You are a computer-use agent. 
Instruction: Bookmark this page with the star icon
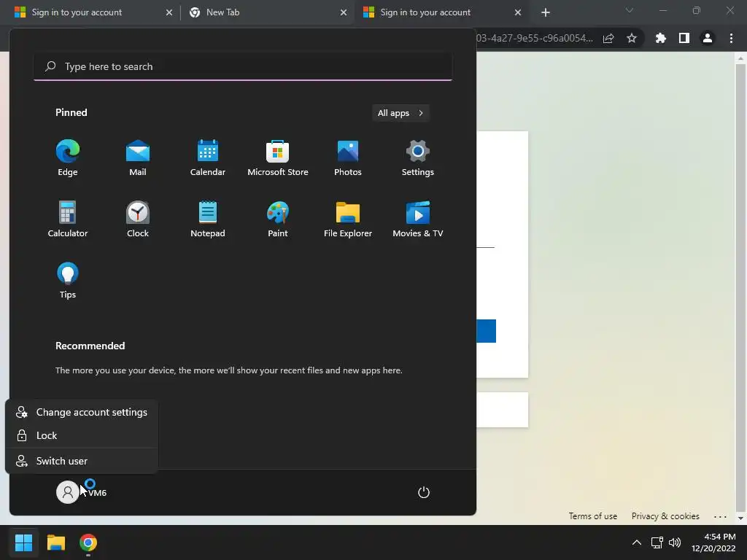pos(631,38)
